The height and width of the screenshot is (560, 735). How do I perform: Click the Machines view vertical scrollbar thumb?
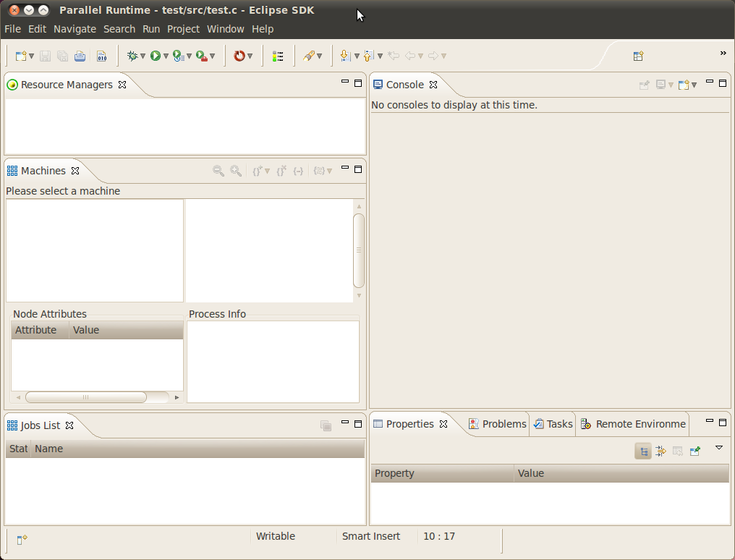359,250
